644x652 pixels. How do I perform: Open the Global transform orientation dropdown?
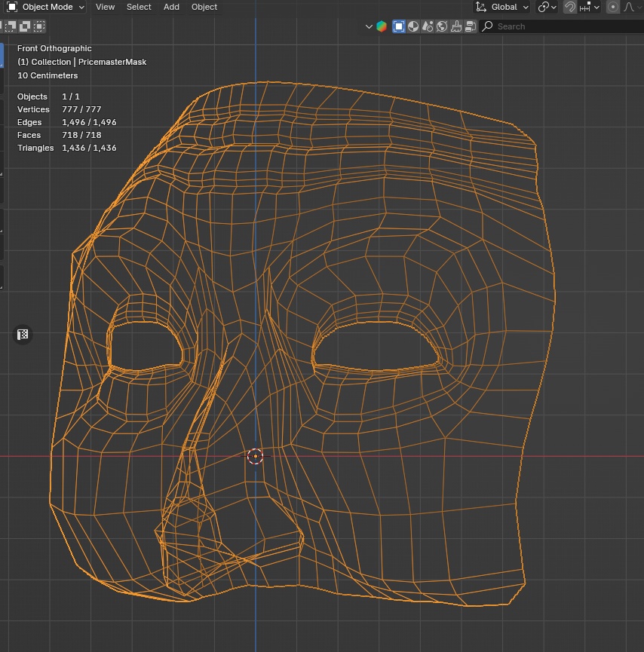pyautogui.click(x=503, y=7)
